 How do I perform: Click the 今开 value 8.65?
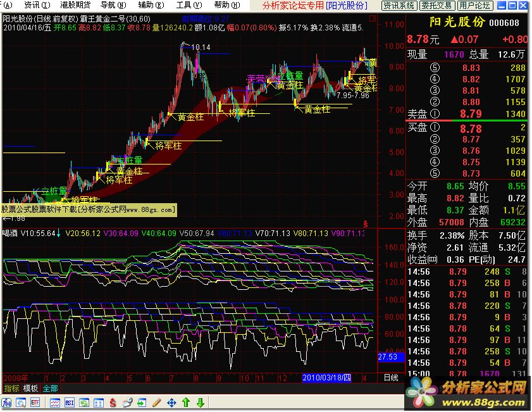[455, 186]
